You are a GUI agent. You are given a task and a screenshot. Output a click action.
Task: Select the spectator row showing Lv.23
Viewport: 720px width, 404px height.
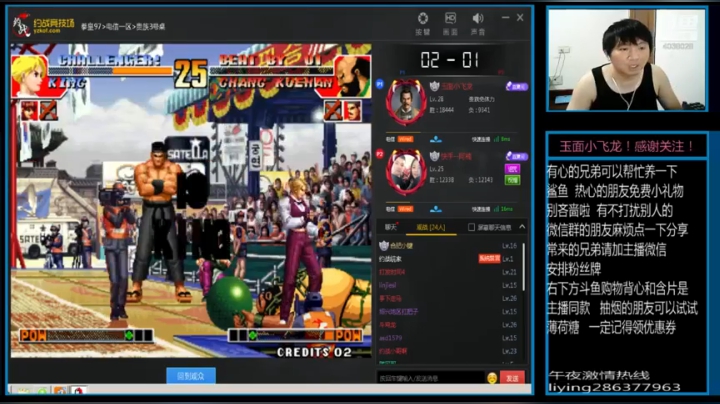click(448, 351)
